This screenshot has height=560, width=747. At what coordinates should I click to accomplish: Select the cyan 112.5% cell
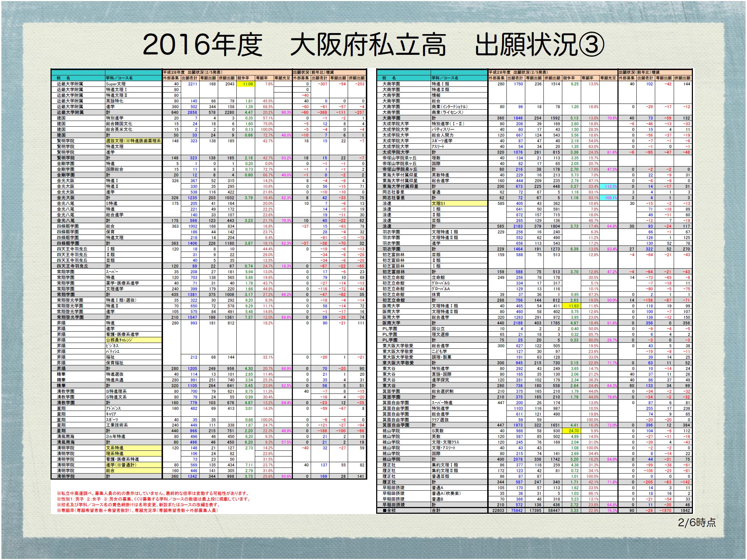tap(608, 186)
